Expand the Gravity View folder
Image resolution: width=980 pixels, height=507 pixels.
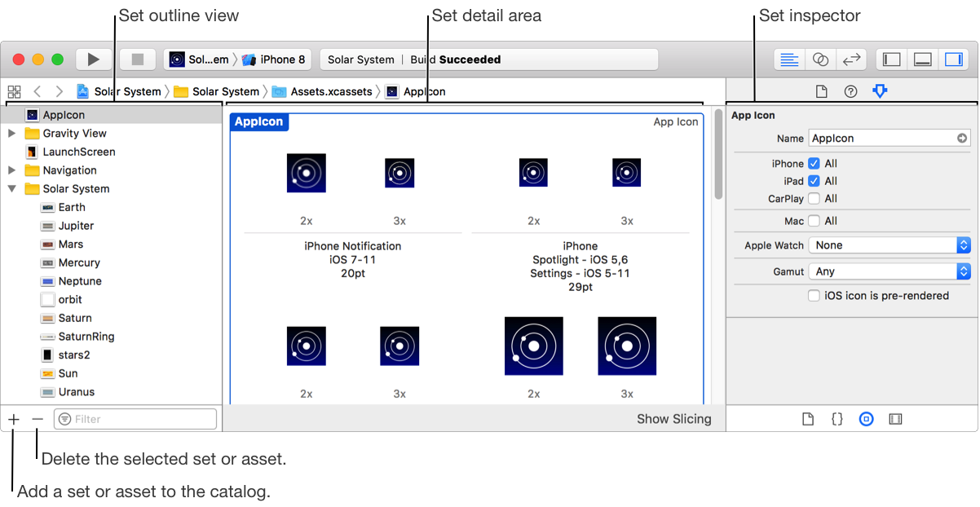(x=11, y=133)
